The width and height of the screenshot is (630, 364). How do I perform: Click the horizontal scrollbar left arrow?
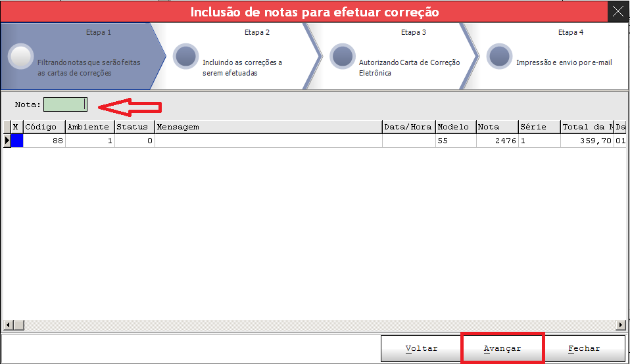[x=8, y=325]
